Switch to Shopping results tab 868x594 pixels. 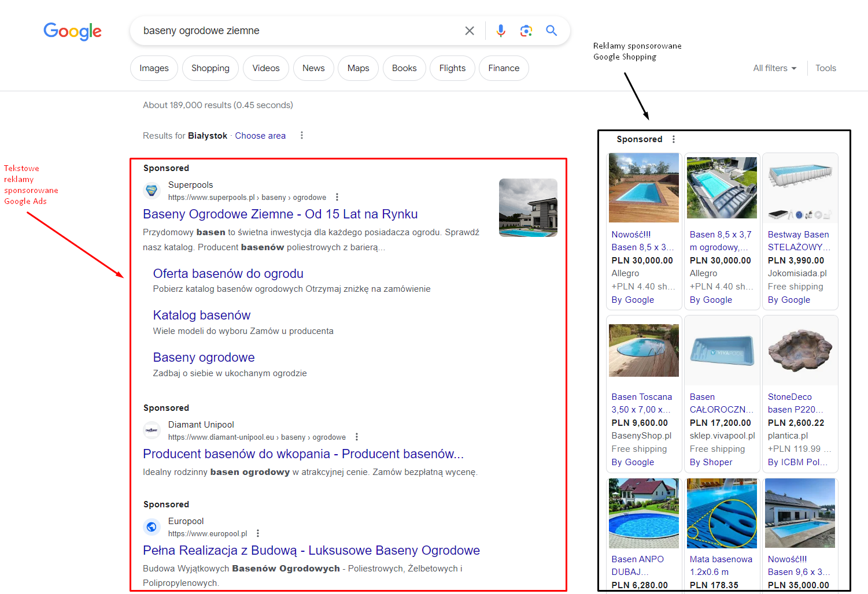210,68
